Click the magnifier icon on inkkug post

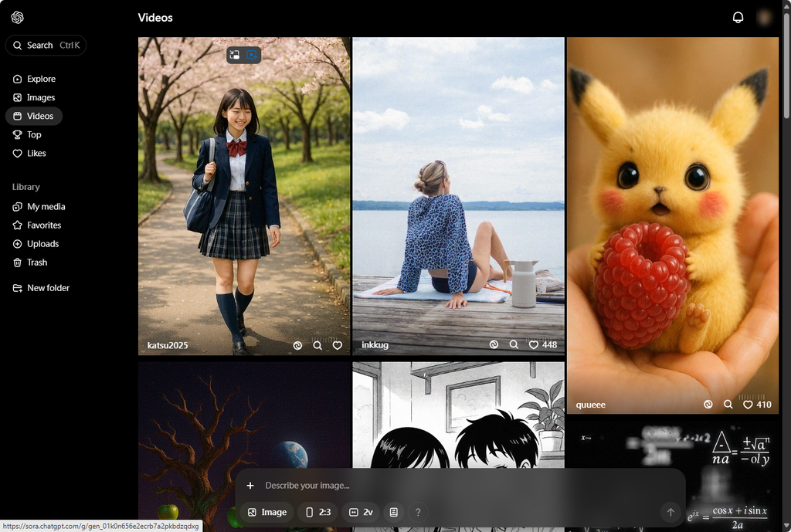click(514, 344)
